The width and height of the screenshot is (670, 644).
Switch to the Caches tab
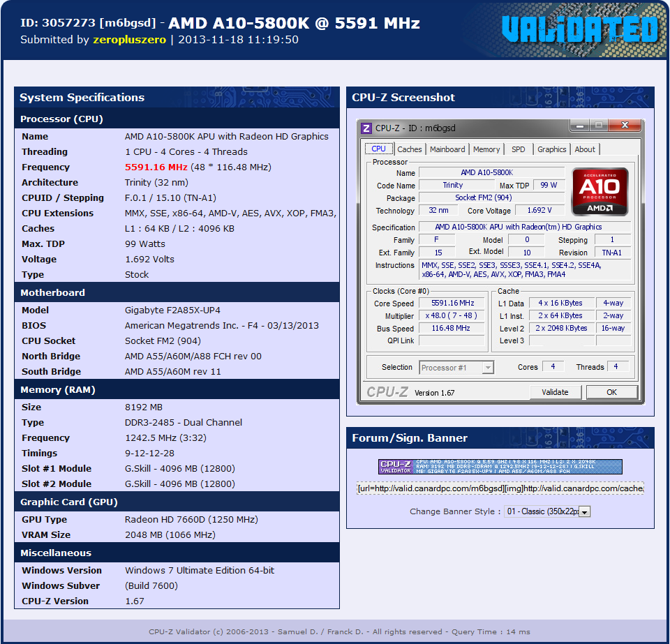(x=410, y=149)
